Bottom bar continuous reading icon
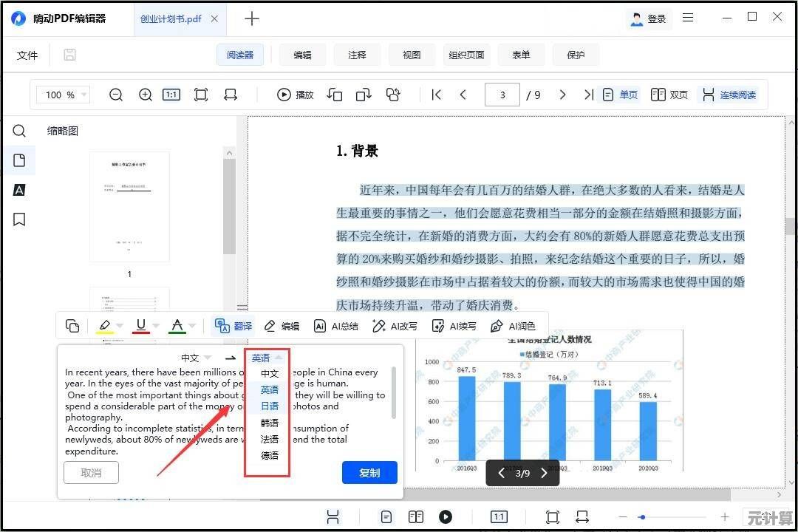This screenshot has width=798, height=532. [x=332, y=516]
